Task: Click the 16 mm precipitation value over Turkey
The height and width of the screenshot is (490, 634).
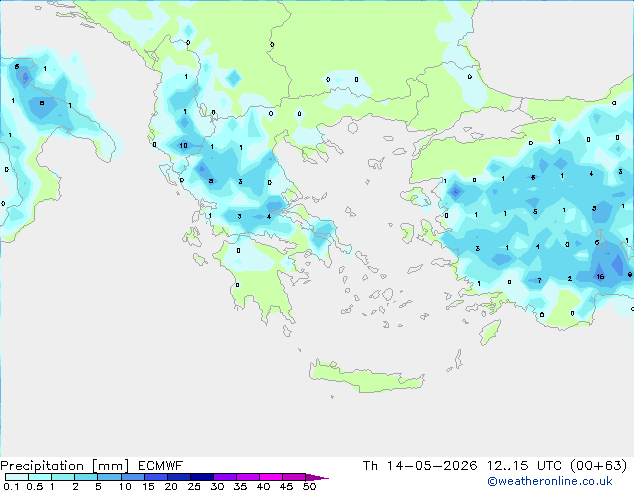Action: click(x=600, y=277)
